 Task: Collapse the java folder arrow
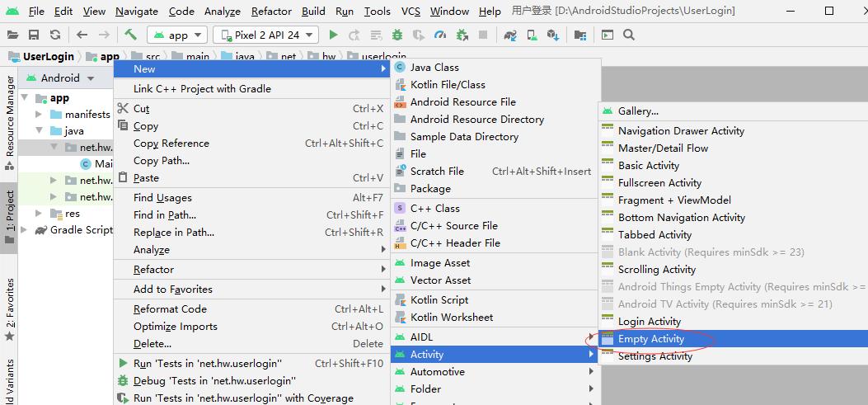[x=39, y=131]
